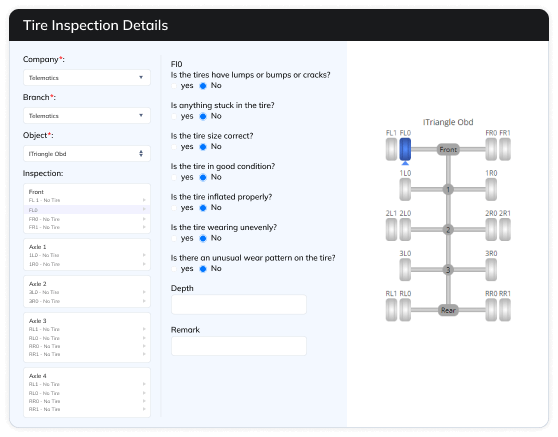The width and height of the screenshot is (558, 437).
Task: Choose yes for lumps or bumps question
Action: [174, 86]
